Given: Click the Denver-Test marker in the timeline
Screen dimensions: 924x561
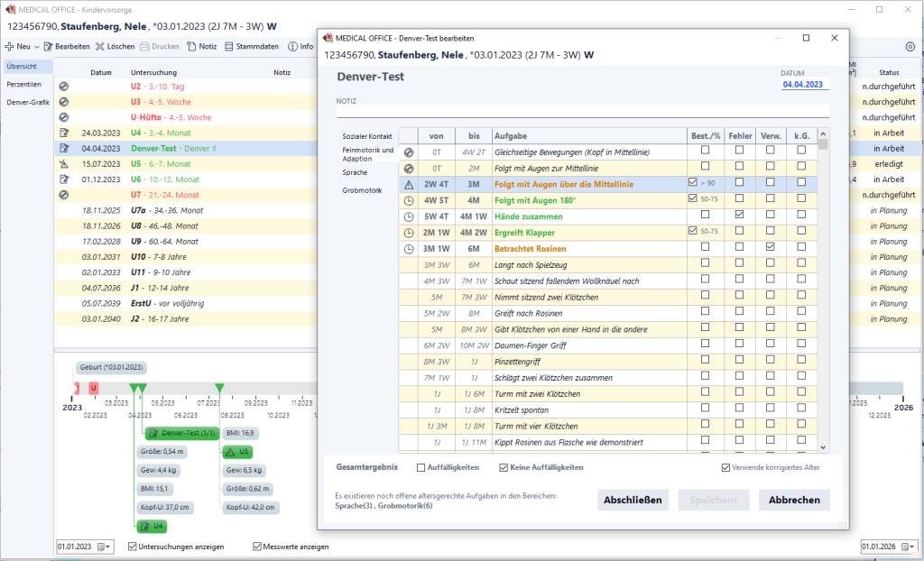Looking at the screenshot, I should pos(182,433).
